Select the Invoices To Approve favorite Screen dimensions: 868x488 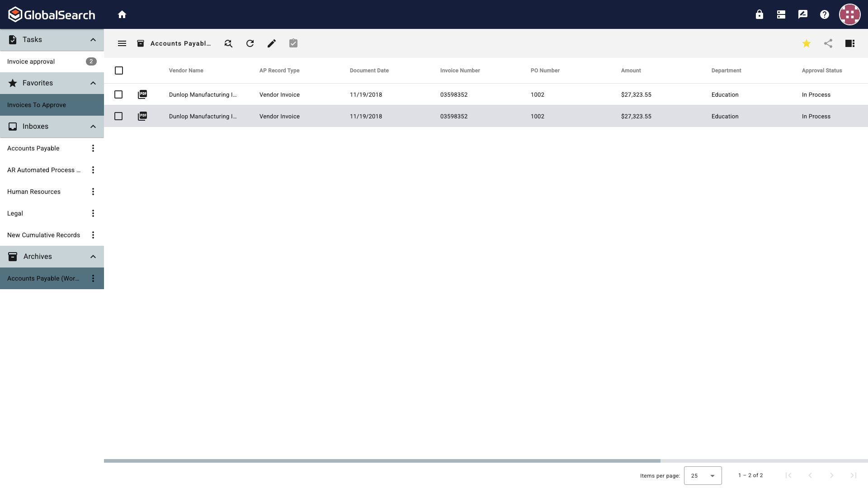(x=37, y=104)
